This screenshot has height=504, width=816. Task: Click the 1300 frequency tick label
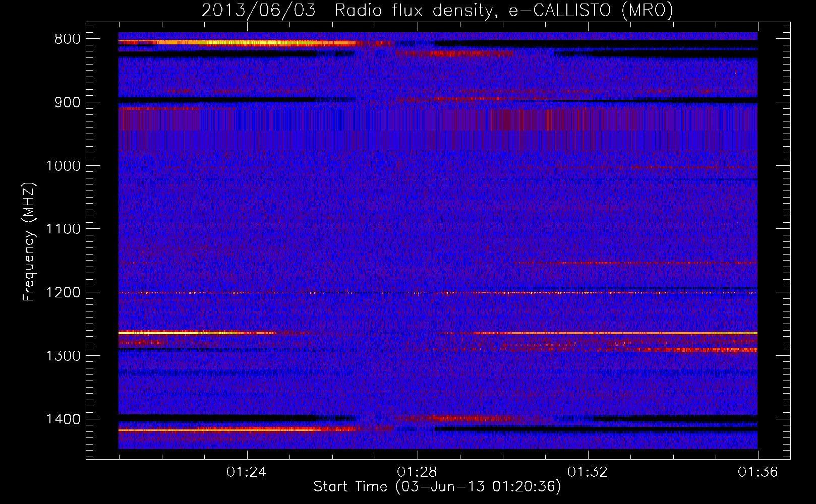[x=63, y=356]
